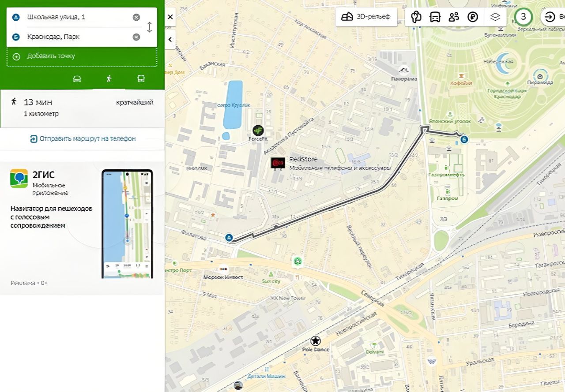Select the pedestrian route tab
This screenshot has width=565, height=392.
click(x=109, y=79)
